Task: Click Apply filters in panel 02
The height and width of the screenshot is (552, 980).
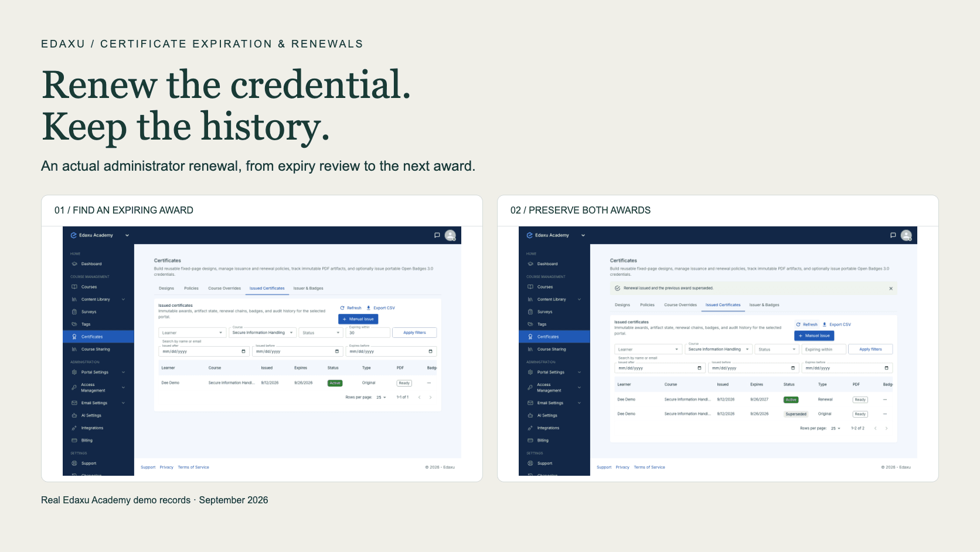Action: click(870, 349)
